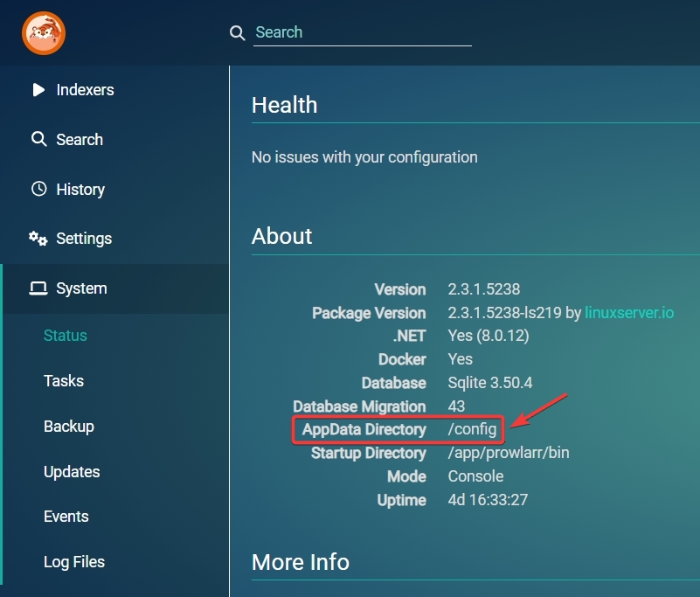The image size is (700, 597).
Task: Click the Indexers play icon in sidebar
Action: pyautogui.click(x=38, y=90)
